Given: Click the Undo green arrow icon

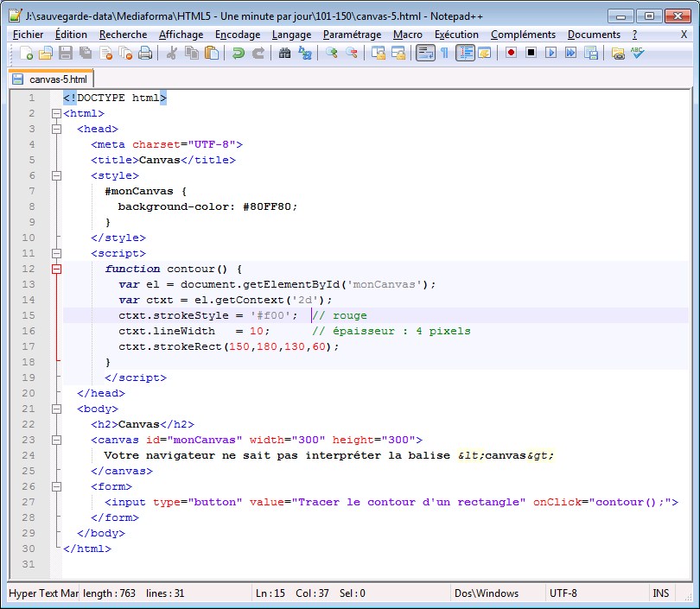Looking at the screenshot, I should pos(238,54).
